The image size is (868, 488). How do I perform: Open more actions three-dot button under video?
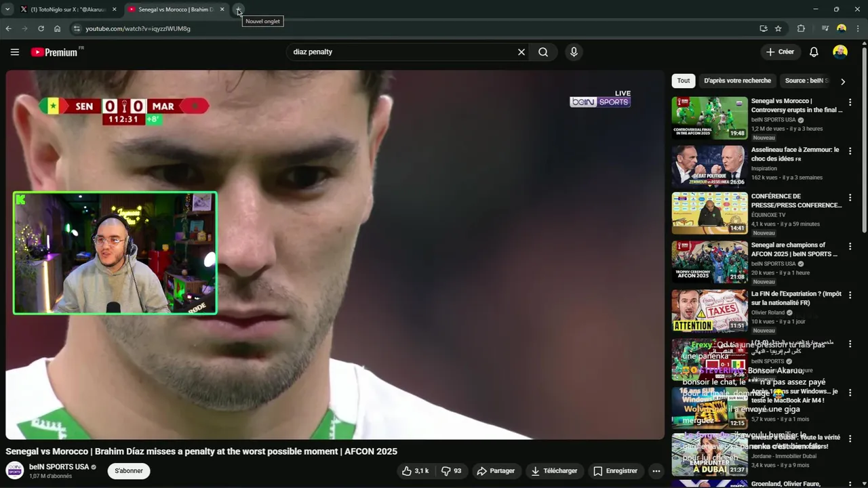(x=656, y=470)
